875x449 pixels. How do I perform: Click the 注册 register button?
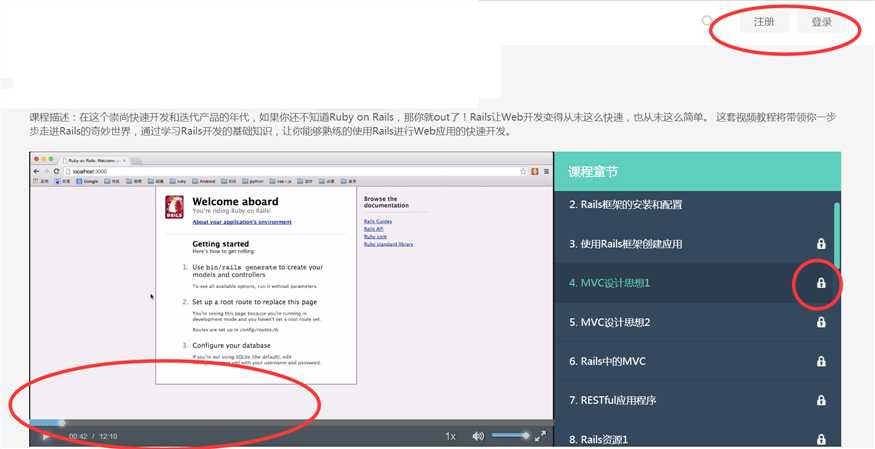coord(764,22)
